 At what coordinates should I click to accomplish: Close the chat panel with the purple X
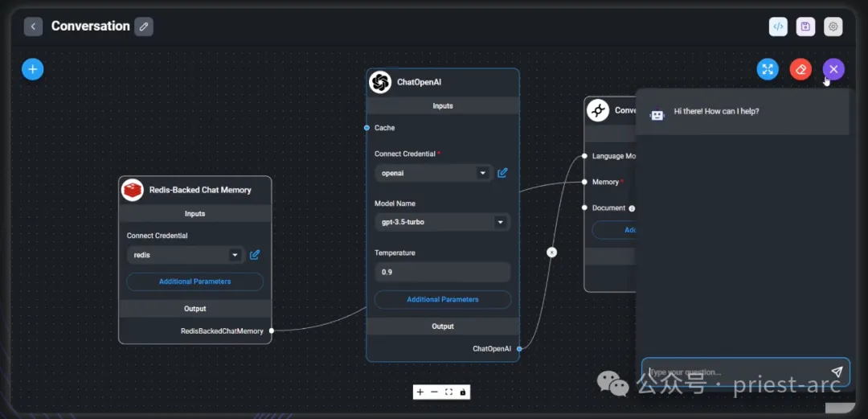(833, 69)
